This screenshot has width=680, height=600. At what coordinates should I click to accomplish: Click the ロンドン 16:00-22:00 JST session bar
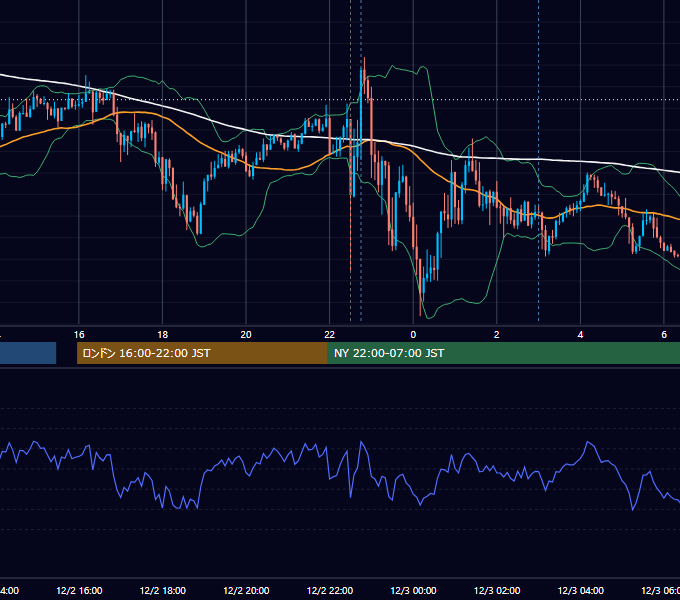click(202, 353)
